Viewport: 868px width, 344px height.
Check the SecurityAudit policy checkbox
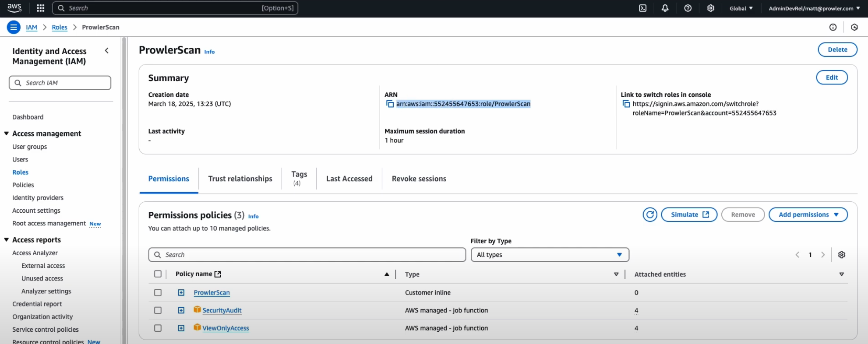click(158, 310)
